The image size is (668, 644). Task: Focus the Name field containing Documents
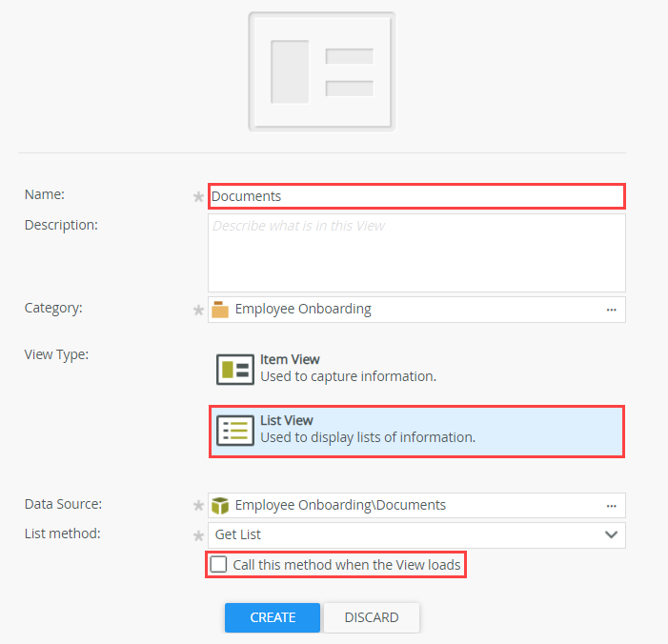(415, 196)
